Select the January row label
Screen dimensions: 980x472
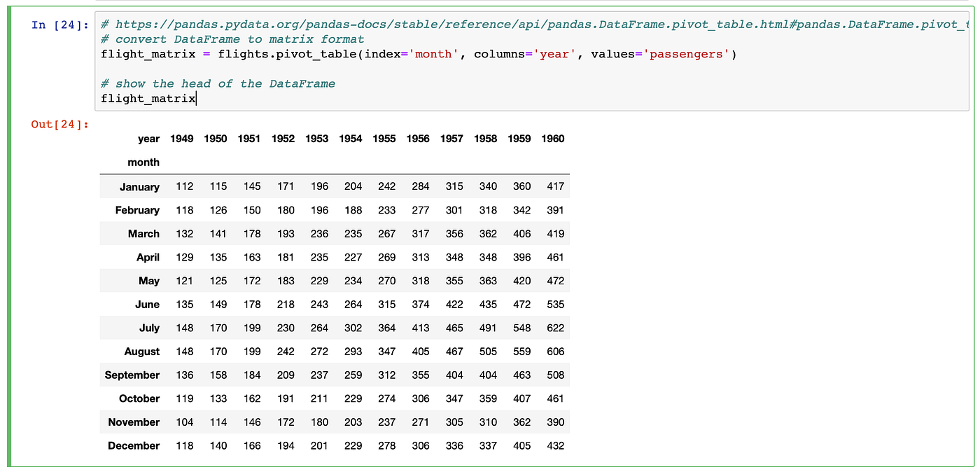pos(139,186)
